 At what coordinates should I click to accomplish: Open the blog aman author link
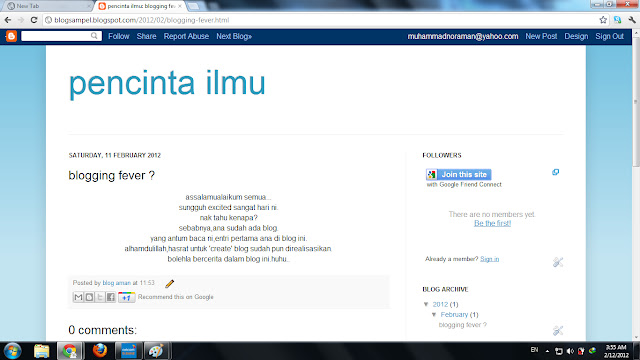click(117, 283)
